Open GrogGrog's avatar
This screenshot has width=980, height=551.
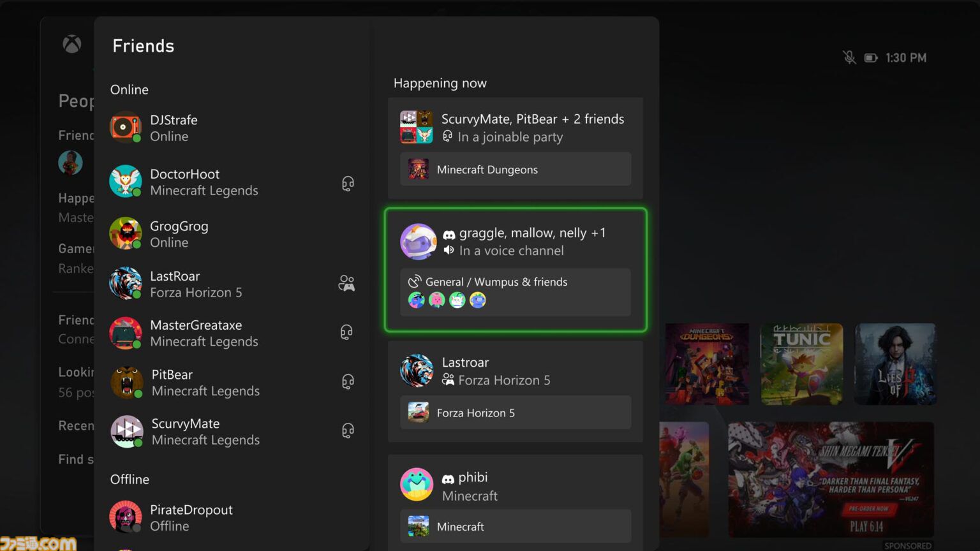[x=125, y=233]
